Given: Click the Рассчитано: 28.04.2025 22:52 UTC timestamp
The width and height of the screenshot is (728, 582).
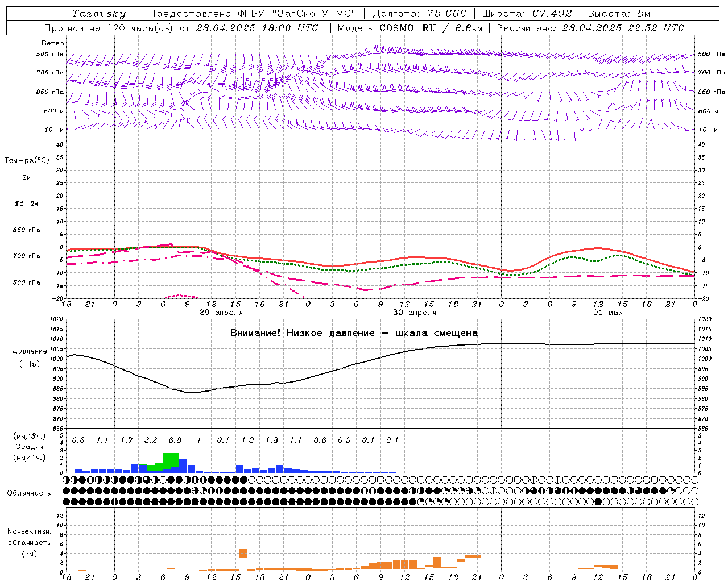Looking at the screenshot, I should coord(590,28).
